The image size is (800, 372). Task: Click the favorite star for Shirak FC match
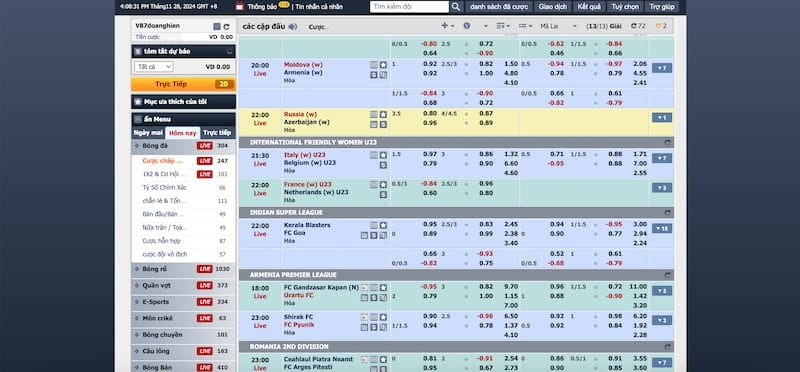[383, 317]
